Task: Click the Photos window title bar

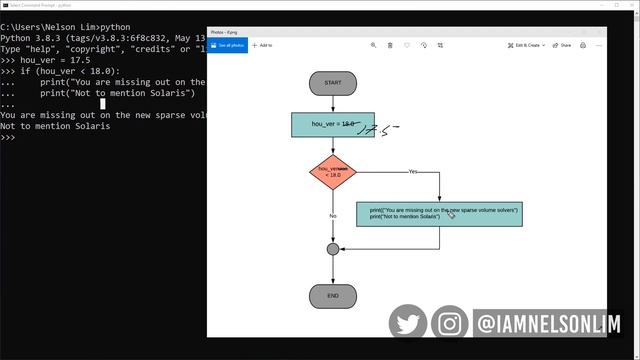Action: [407, 32]
